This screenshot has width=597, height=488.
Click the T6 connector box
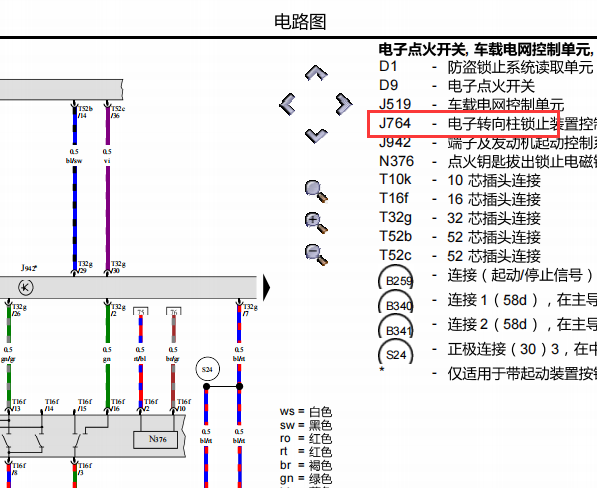point(174,312)
